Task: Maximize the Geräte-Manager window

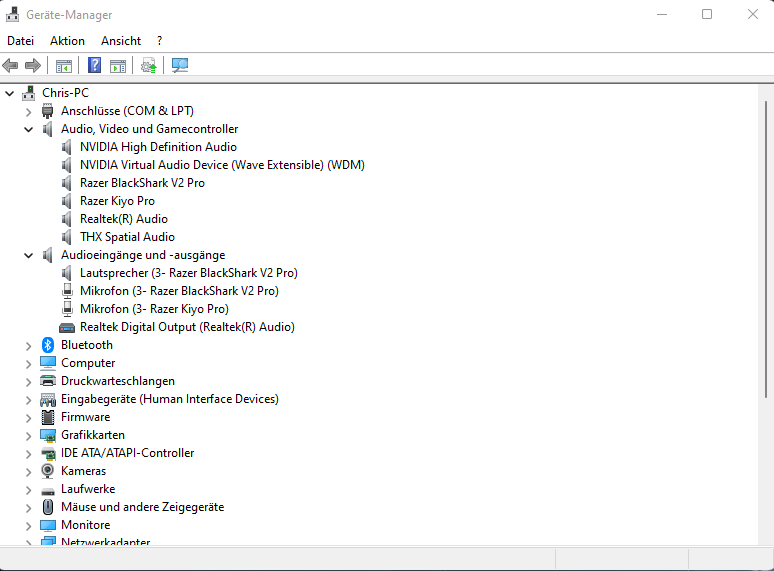Action: tap(707, 14)
